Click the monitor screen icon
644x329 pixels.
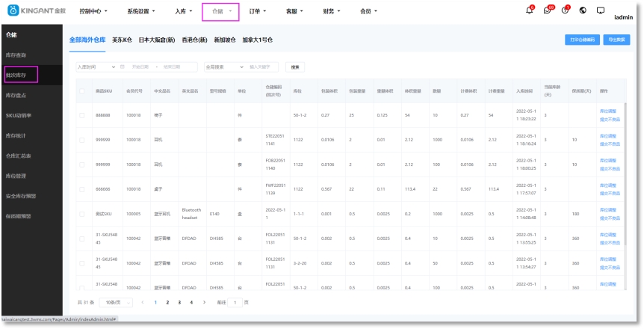[600, 10]
